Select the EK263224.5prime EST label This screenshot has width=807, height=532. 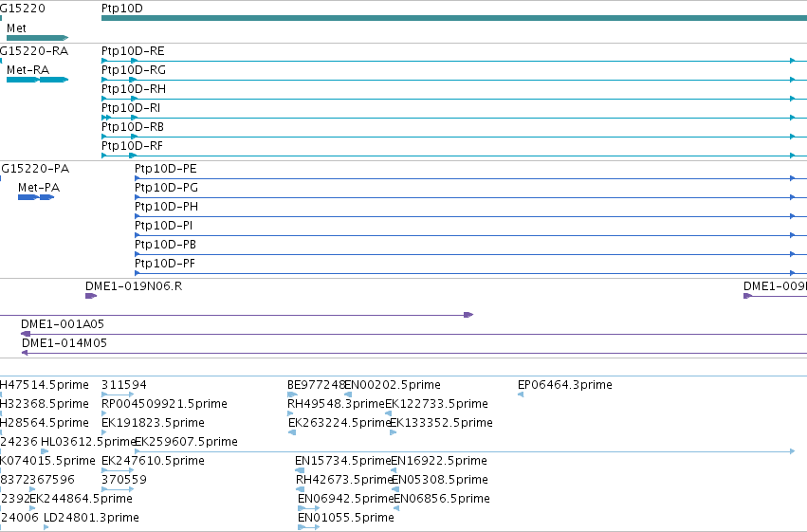click(x=339, y=423)
